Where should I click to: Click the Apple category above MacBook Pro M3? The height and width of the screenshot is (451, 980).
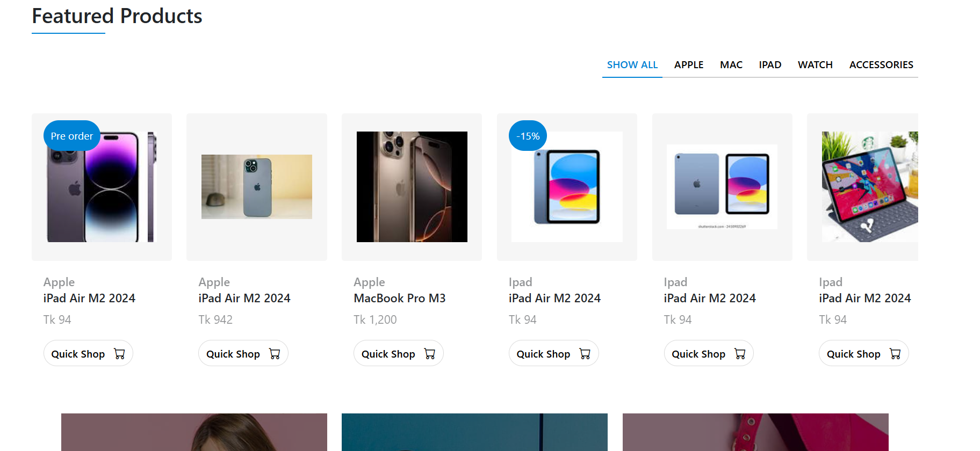[369, 282]
